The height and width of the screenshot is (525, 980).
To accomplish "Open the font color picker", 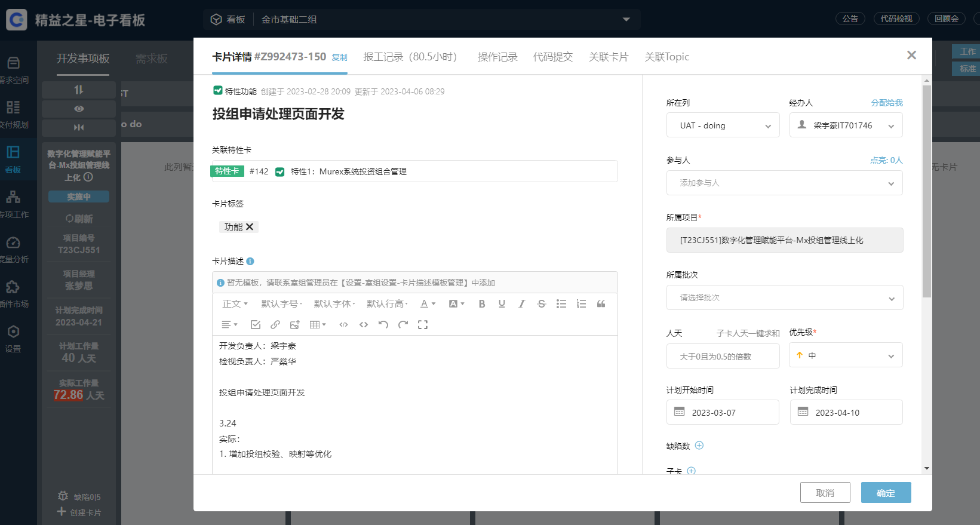I will click(428, 304).
